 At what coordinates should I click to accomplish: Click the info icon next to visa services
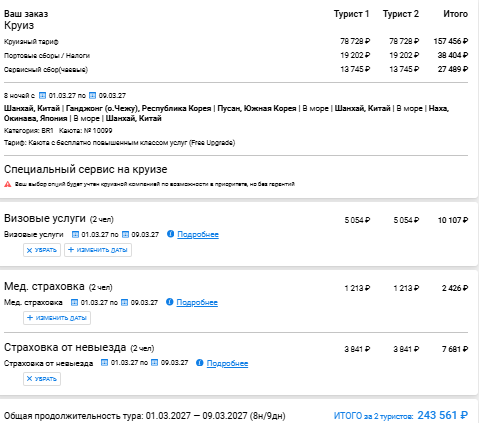(x=170, y=234)
